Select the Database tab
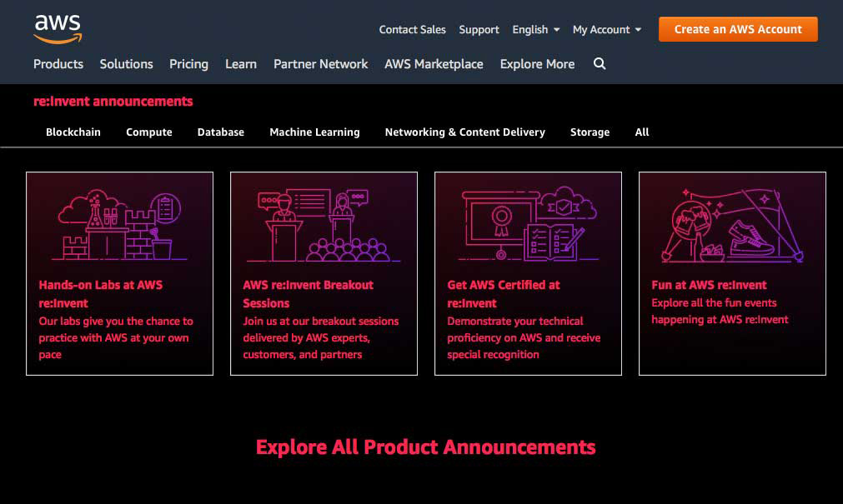The height and width of the screenshot is (504, 843). (x=220, y=132)
